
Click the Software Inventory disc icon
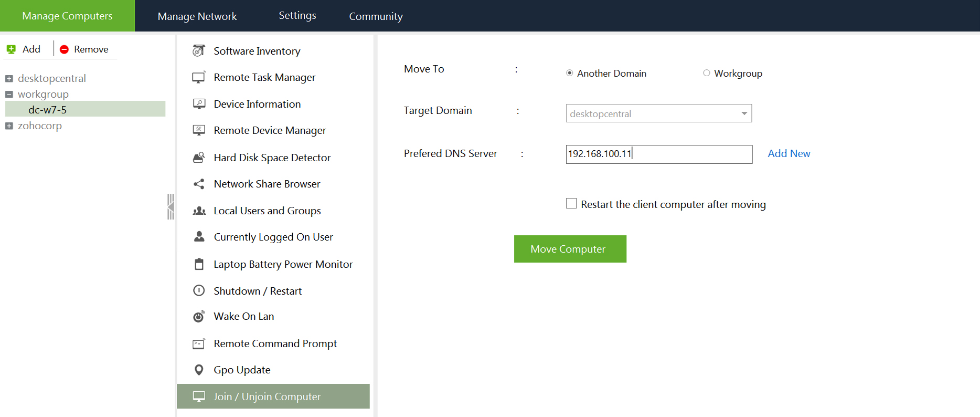click(x=199, y=50)
